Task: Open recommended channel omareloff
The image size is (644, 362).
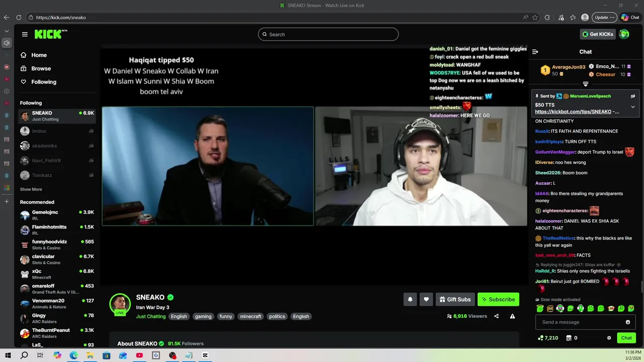Action: pos(57,289)
